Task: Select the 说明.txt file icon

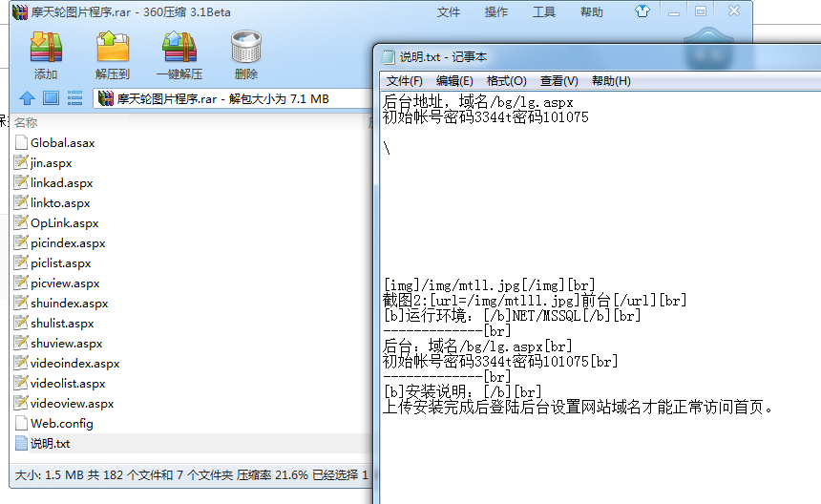Action: click(x=21, y=443)
